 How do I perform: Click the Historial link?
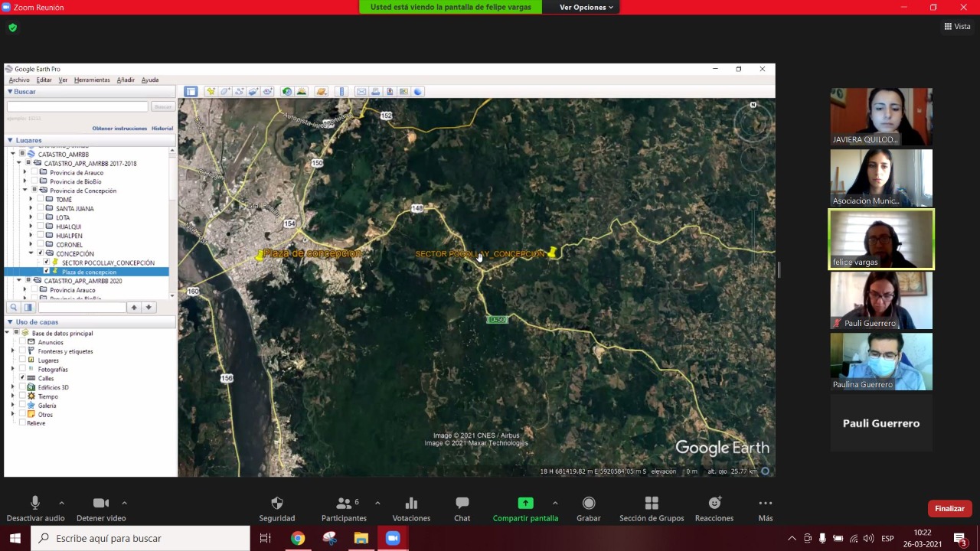162,129
